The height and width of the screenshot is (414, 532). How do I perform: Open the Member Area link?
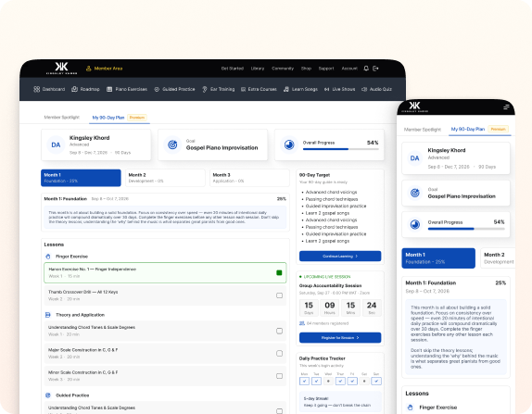click(104, 69)
